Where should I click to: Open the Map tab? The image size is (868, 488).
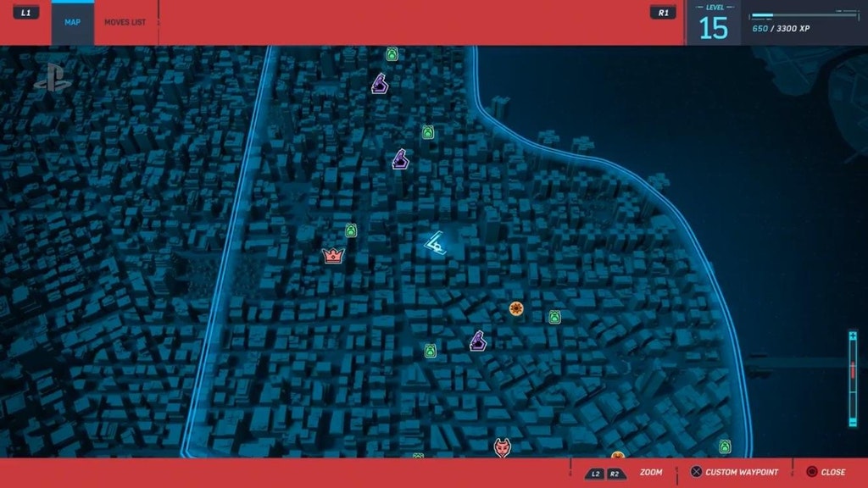(x=73, y=22)
